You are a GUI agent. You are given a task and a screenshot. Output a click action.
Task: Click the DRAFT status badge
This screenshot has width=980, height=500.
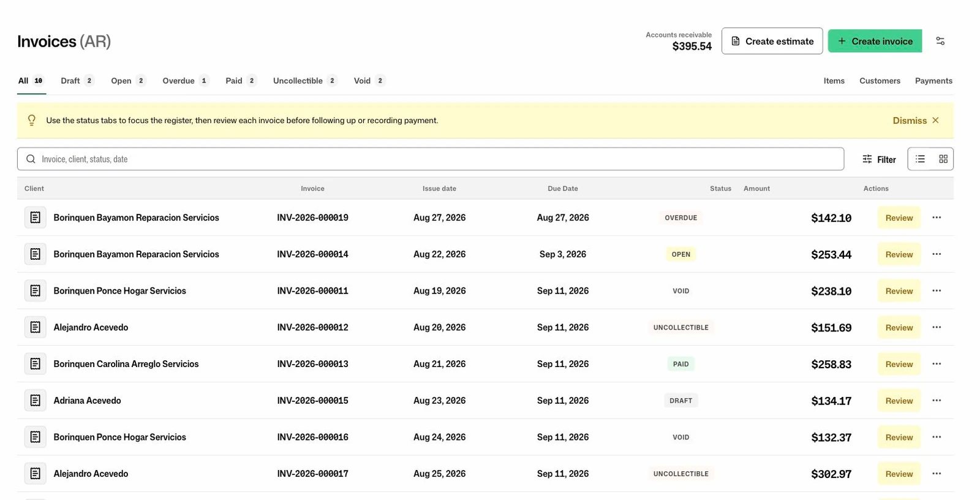click(681, 401)
